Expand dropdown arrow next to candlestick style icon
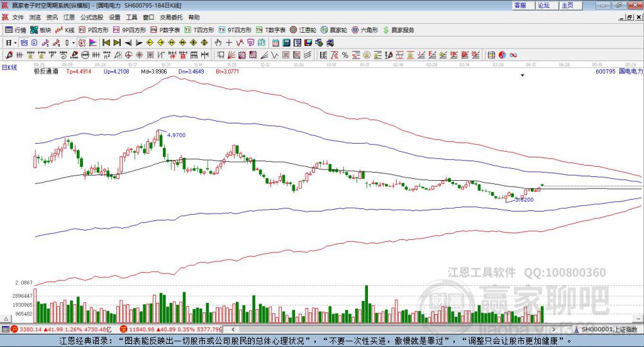Viewport: 644px width, 347px height. point(74,43)
